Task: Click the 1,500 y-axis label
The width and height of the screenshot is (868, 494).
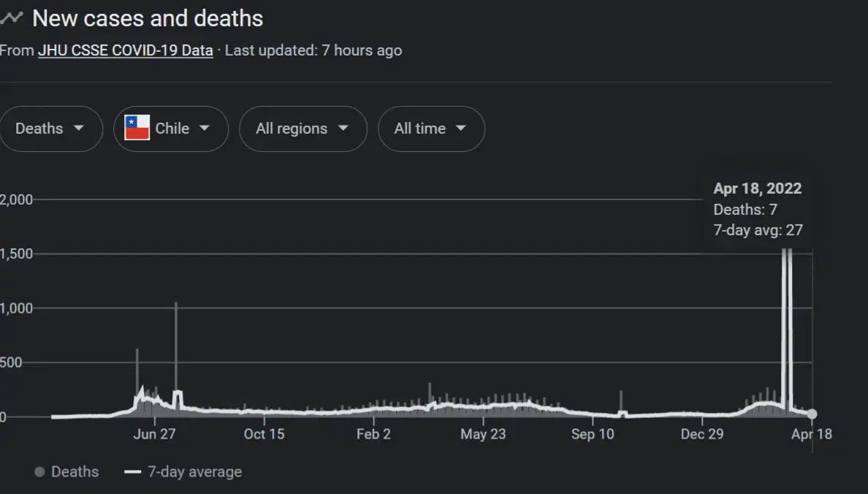Action: pos(16,254)
